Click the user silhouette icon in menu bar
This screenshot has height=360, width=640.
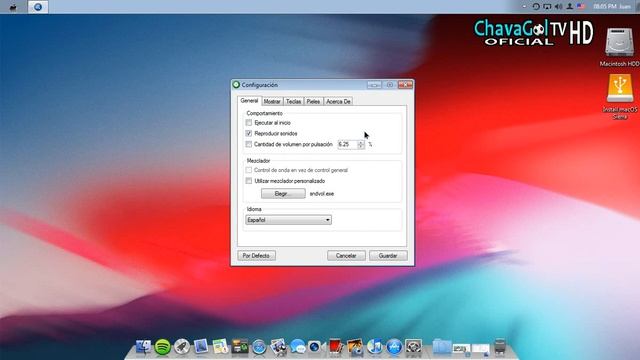point(569,7)
